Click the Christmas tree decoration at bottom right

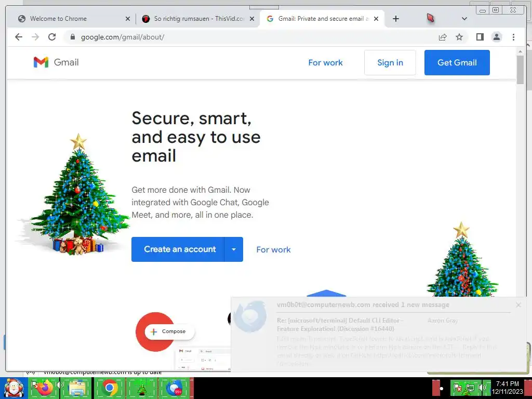coord(462,260)
